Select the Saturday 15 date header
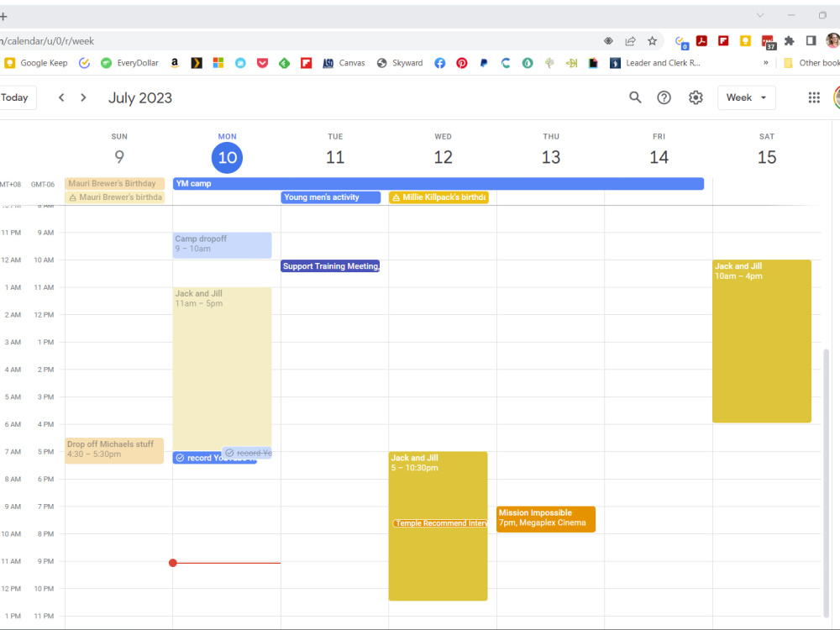This screenshot has width=840, height=630. coord(767,158)
